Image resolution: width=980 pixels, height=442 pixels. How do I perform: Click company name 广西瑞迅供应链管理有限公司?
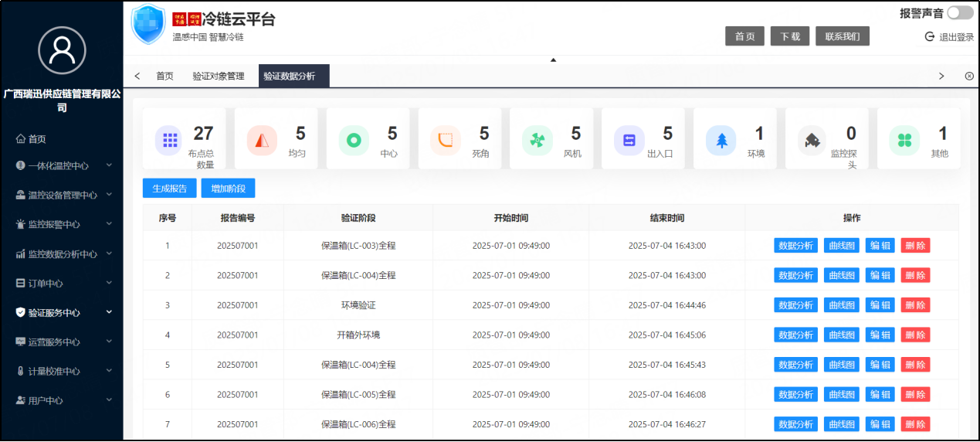[62, 101]
